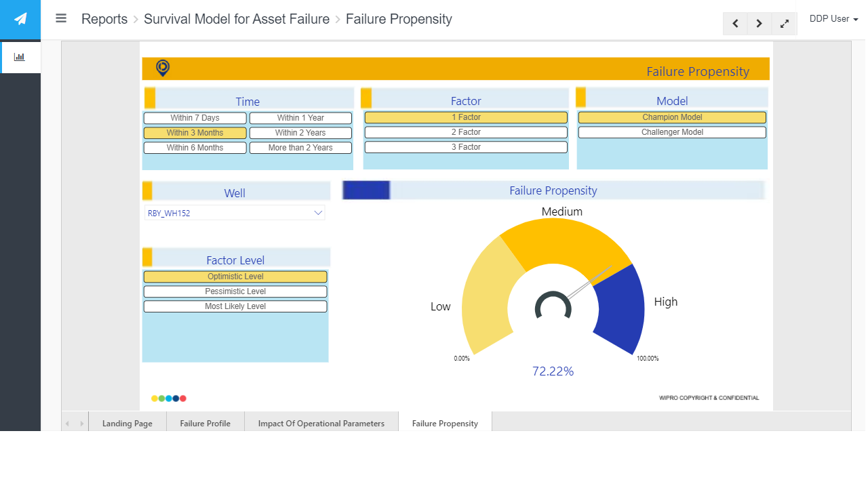This screenshot has width=868, height=488.
Task: Go to previous report page arrow
Action: (x=735, y=23)
